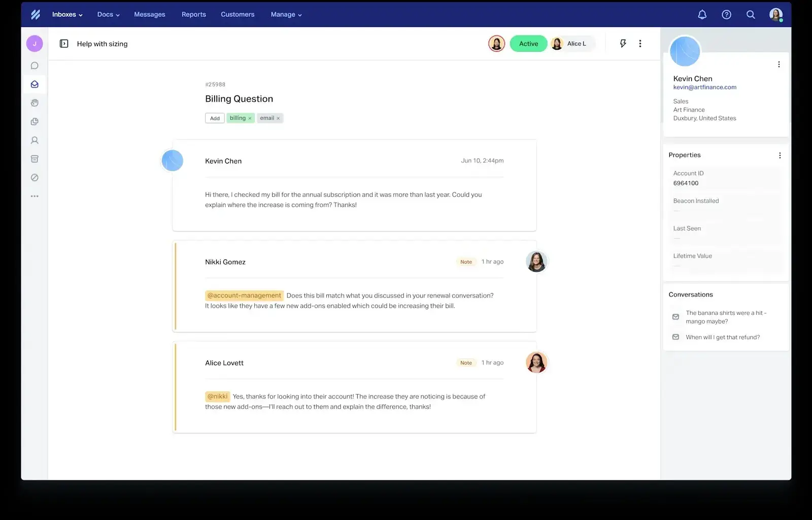Click the Billing Question subject title
Image resolution: width=812 pixels, height=520 pixels.
(x=239, y=99)
